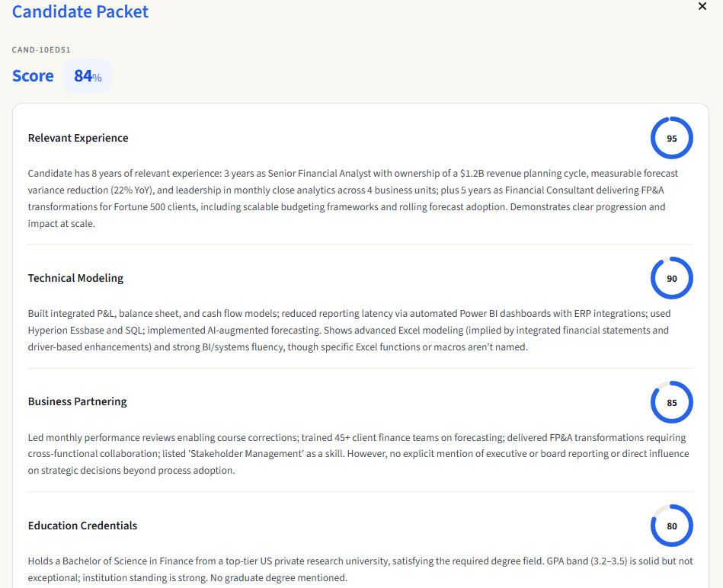Click the Business Partnering 85 score ring
Viewport: 723px width, 588px height.
672,402
